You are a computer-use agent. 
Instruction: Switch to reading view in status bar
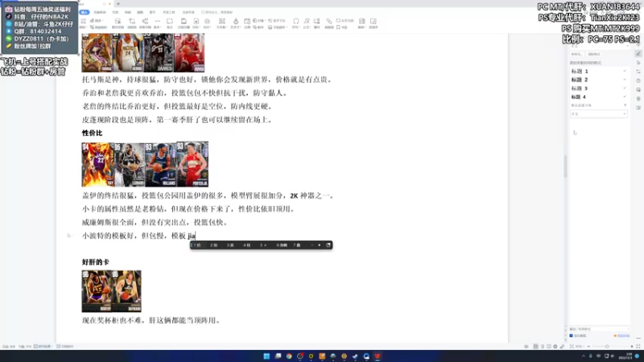[549, 347]
